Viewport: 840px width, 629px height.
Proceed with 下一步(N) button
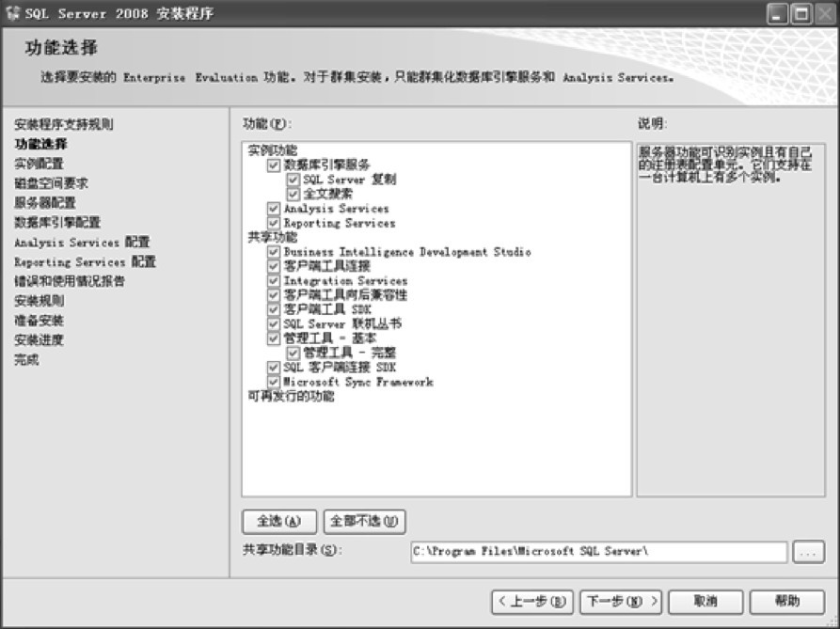pos(621,602)
